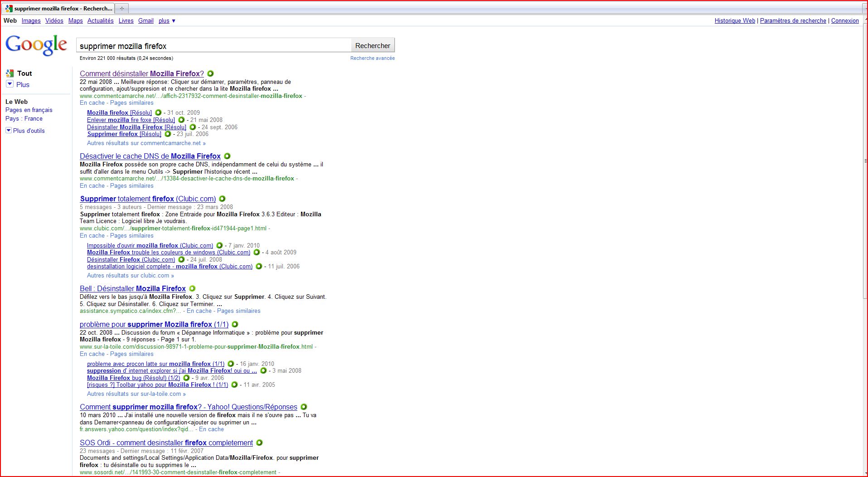Click green icon beside 'Toolbar yahoo pour Mozilla Firefox'
The width and height of the screenshot is (868, 477).
(x=234, y=385)
